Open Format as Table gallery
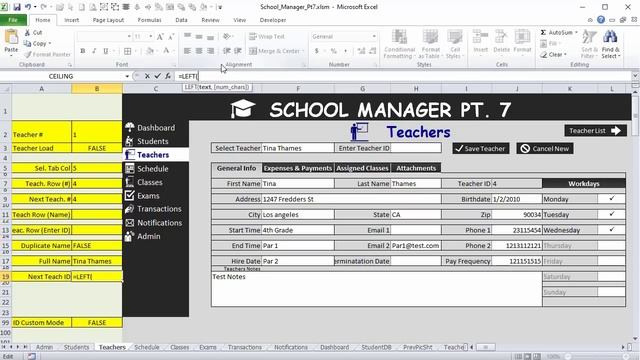This screenshot has height=360, width=640. pyautogui.click(x=430, y=44)
